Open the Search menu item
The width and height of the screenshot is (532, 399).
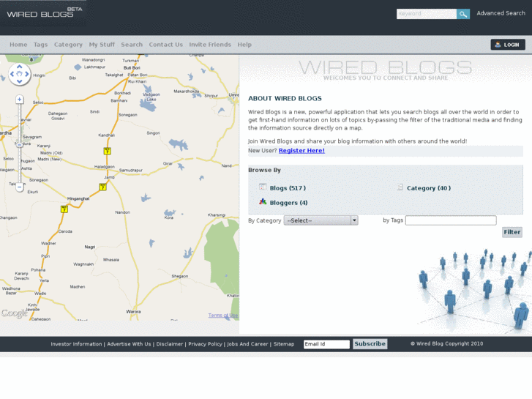pyautogui.click(x=132, y=45)
